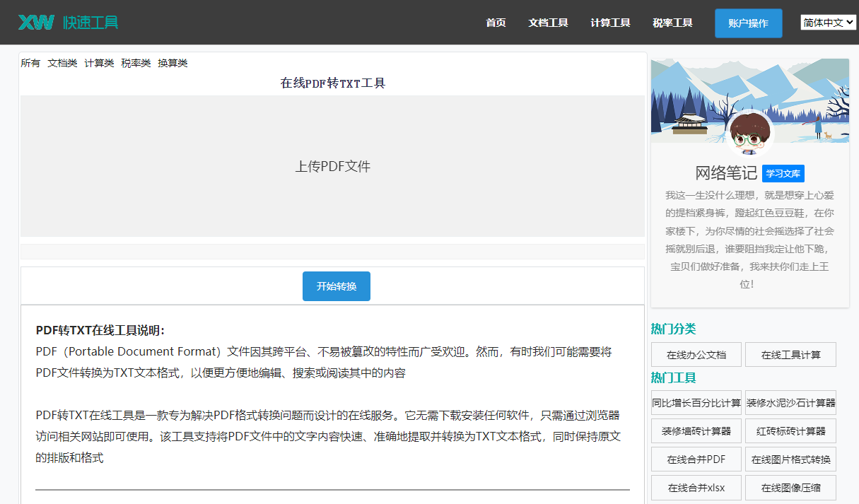Switch to 换算类 category filter
Viewport: 859px width, 504px height.
(x=173, y=63)
